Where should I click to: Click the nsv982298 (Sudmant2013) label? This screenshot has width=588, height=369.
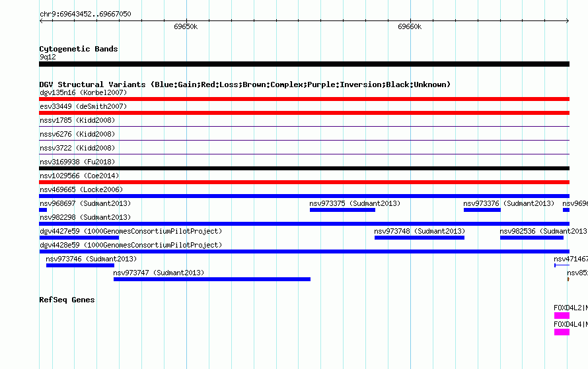85,217
